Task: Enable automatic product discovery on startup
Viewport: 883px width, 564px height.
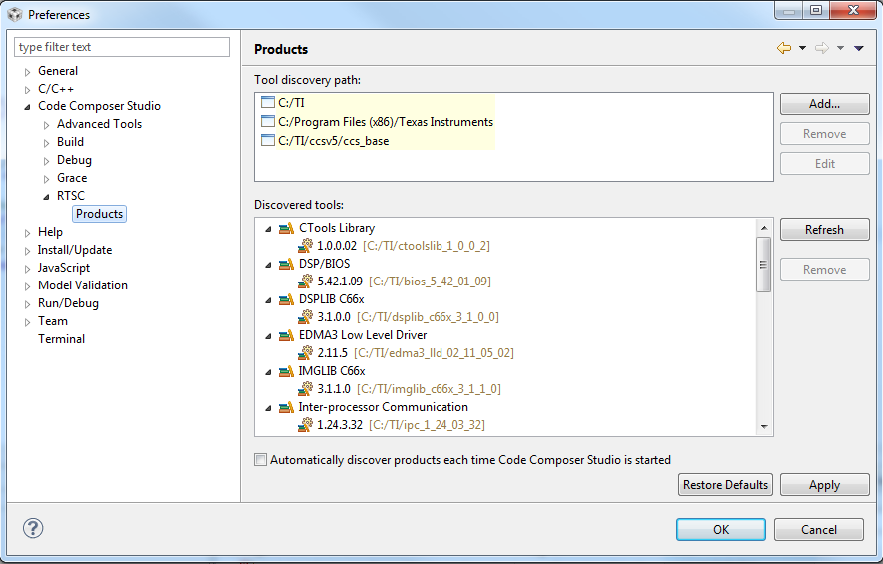Action: [261, 460]
